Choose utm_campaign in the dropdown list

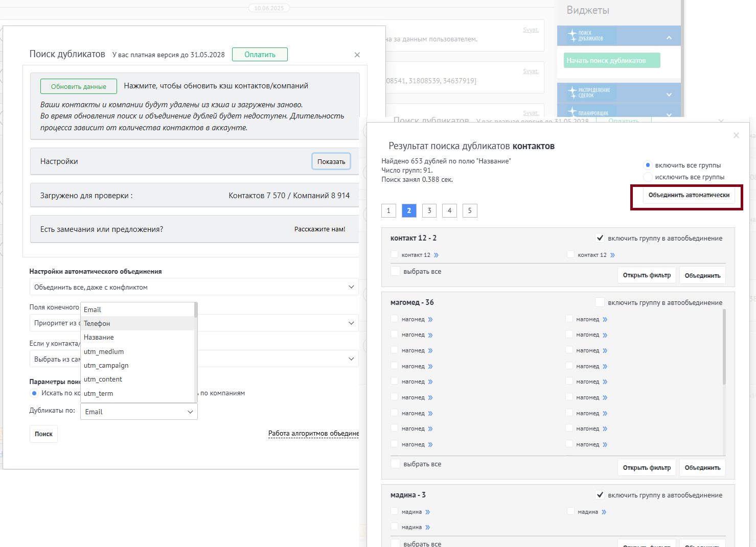tap(138, 365)
